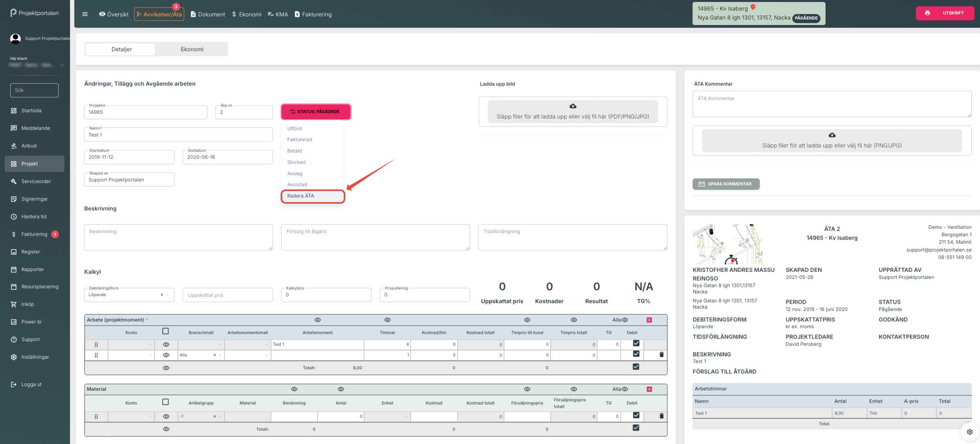
Task: Click the pink plus icon in Arbete table
Action: [649, 320]
